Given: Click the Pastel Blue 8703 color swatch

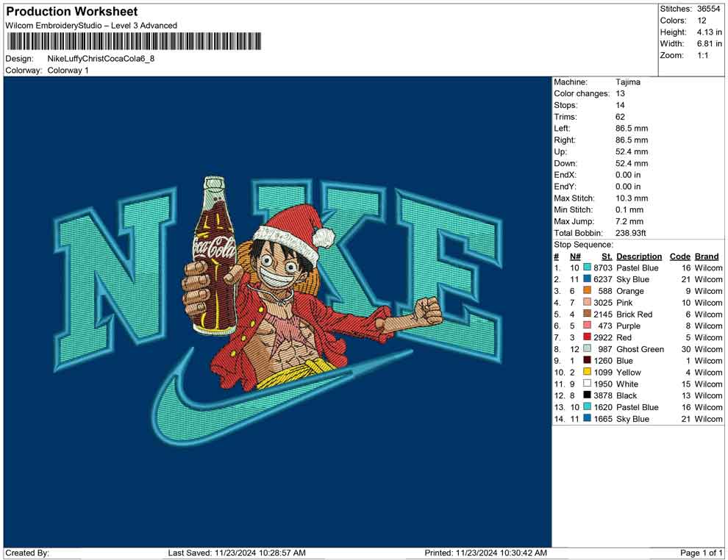Looking at the screenshot, I should pyautogui.click(x=588, y=268).
